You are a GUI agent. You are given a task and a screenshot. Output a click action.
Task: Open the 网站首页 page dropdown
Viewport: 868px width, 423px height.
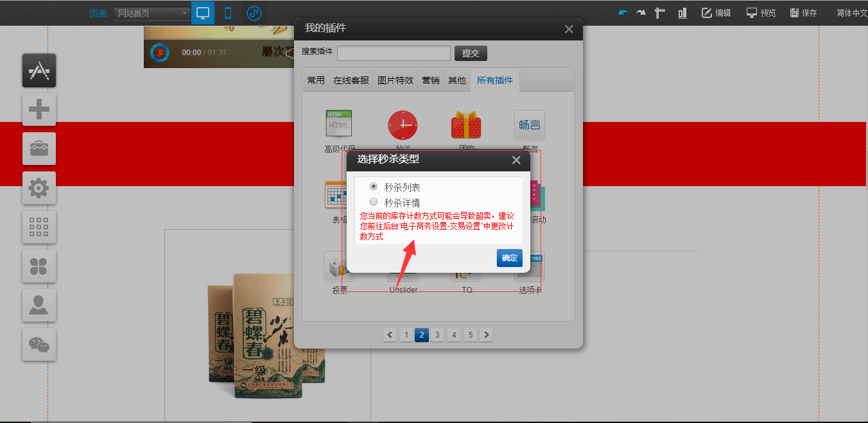[x=152, y=13]
